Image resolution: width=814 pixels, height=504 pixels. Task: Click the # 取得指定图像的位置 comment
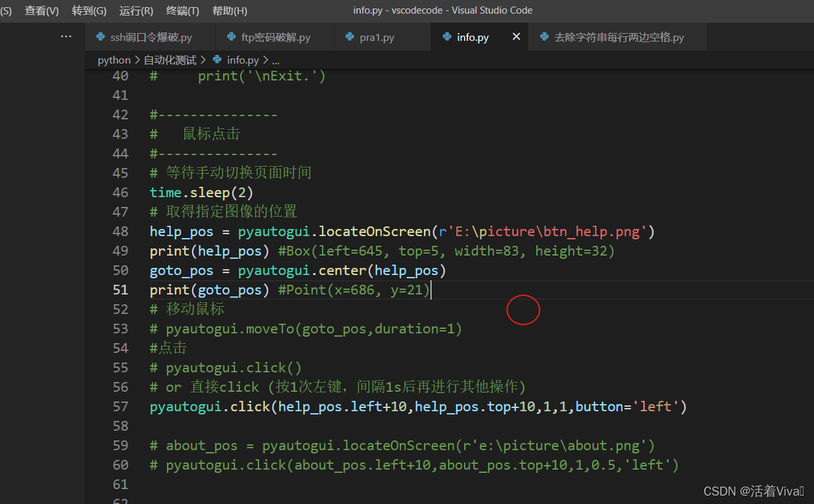click(x=223, y=211)
